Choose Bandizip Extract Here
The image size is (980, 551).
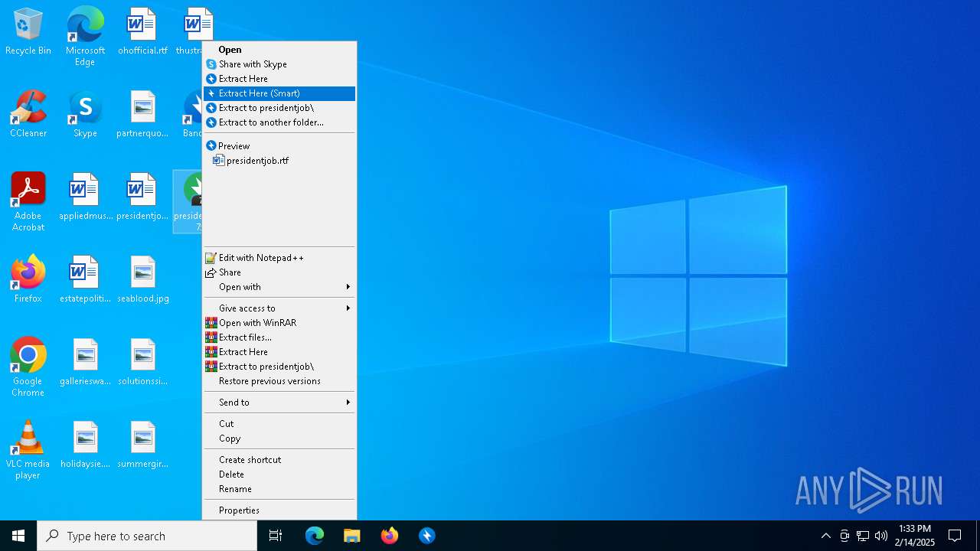[279, 79]
